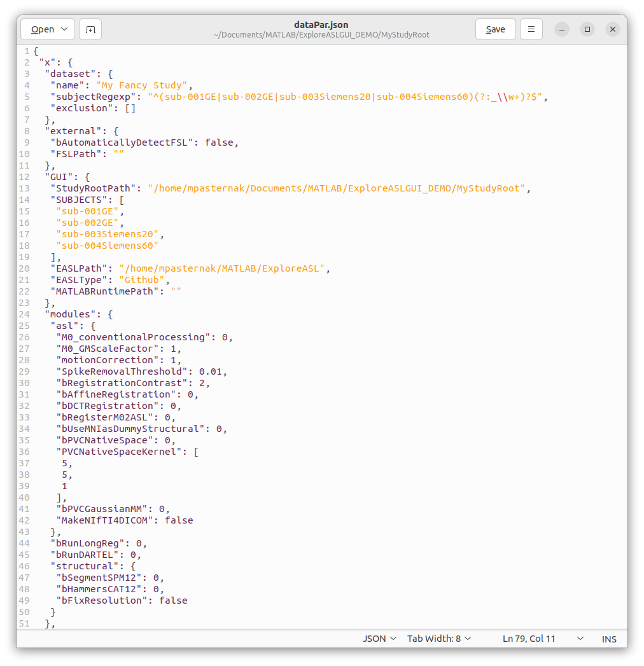Expand the Open recent files arrow
The width and height of the screenshot is (644, 666).
64,29
